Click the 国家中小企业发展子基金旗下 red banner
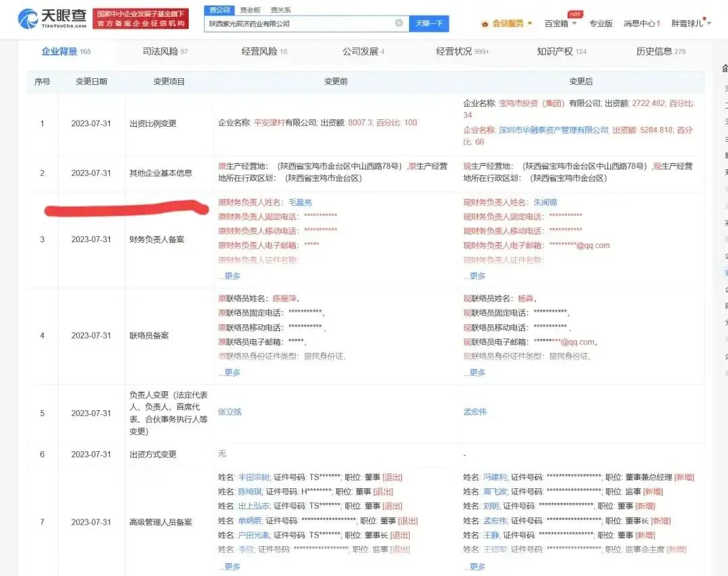728x576 pixels. [x=141, y=19]
